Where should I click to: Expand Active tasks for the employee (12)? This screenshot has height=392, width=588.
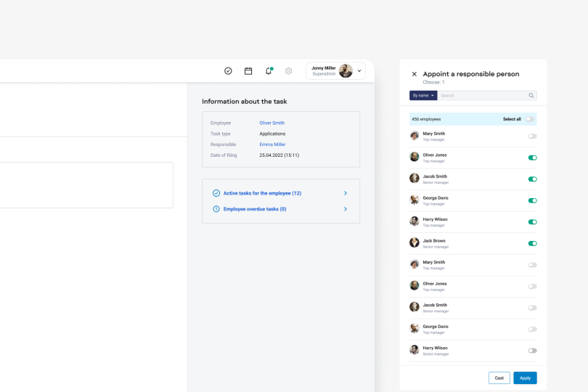pos(346,193)
